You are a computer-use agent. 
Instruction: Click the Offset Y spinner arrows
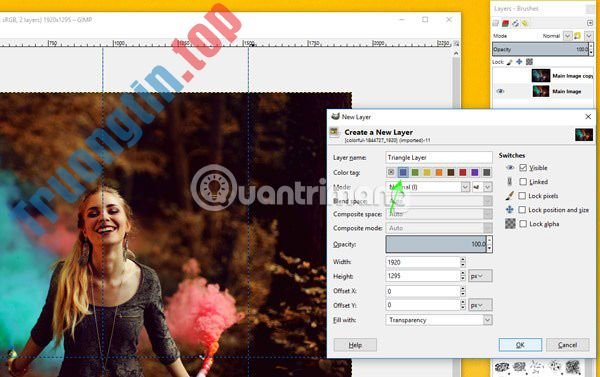click(463, 305)
